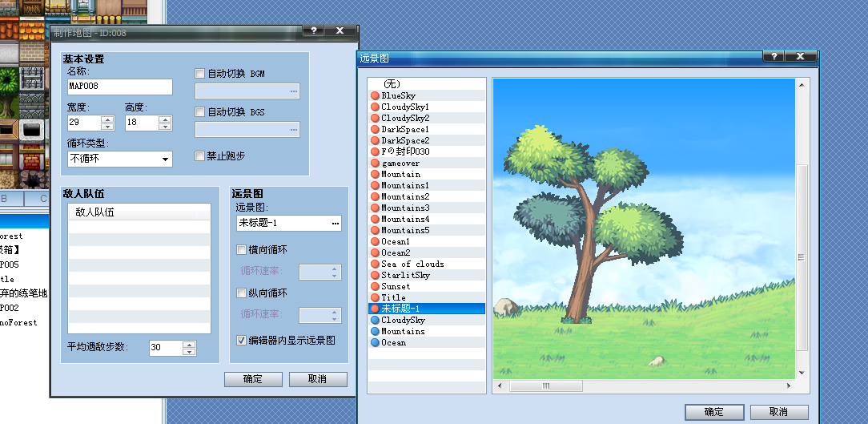Increase the 宽度 value
This screenshot has height=424, width=868.
click(x=107, y=119)
